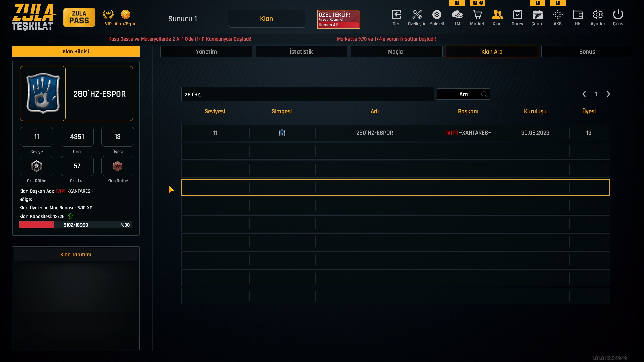
Task: Click the green clan capacity upgrade arrow
Action: (71, 216)
